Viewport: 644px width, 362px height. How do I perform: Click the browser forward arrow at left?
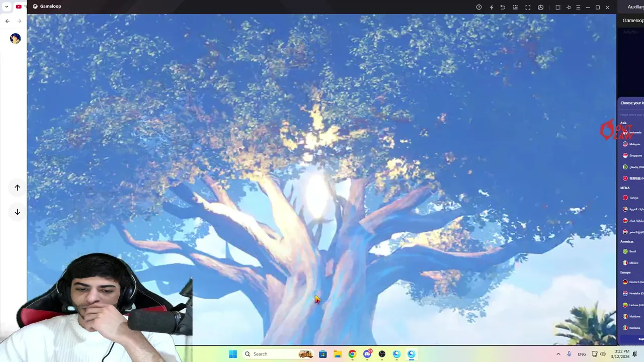coord(19,21)
